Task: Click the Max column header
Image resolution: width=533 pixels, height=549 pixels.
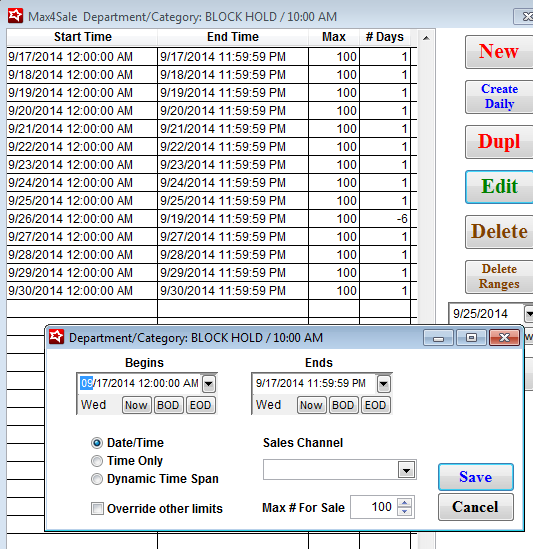Action: pos(334,37)
